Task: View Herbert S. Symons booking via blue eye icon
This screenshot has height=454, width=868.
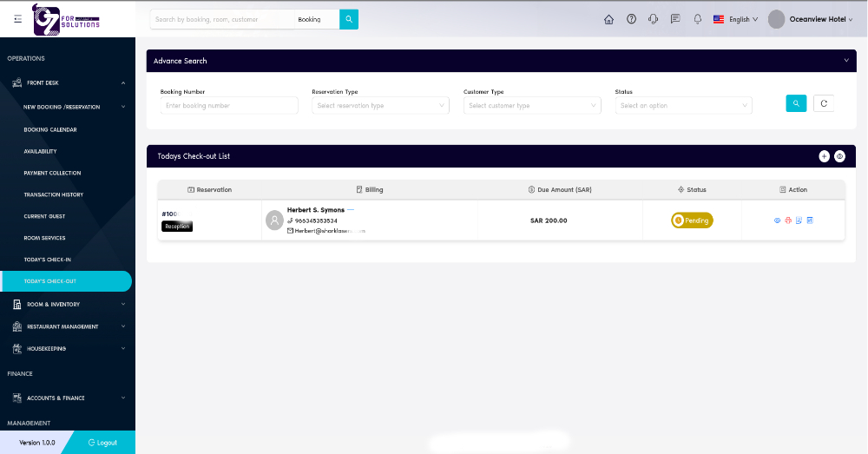Action: 777,220
